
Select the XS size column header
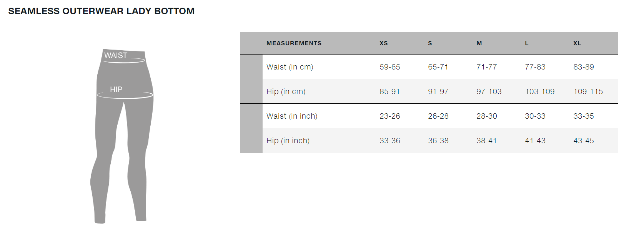click(x=384, y=43)
